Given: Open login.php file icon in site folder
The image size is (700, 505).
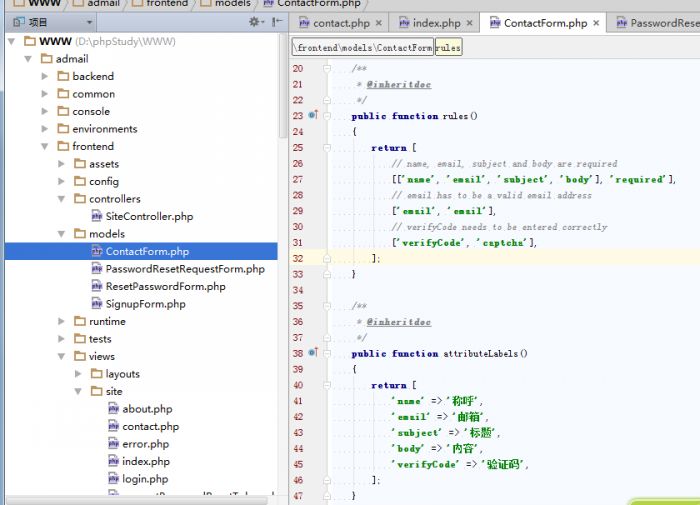Looking at the screenshot, I should (x=114, y=479).
